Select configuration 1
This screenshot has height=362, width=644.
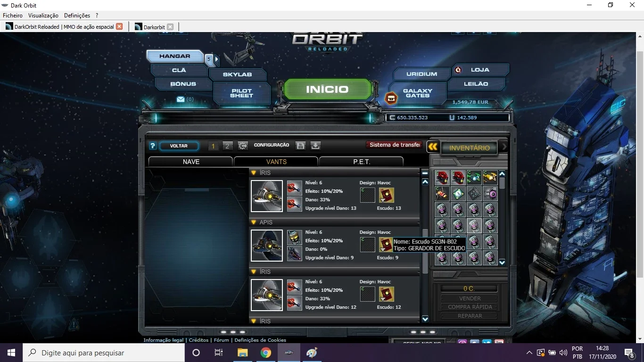(x=213, y=146)
